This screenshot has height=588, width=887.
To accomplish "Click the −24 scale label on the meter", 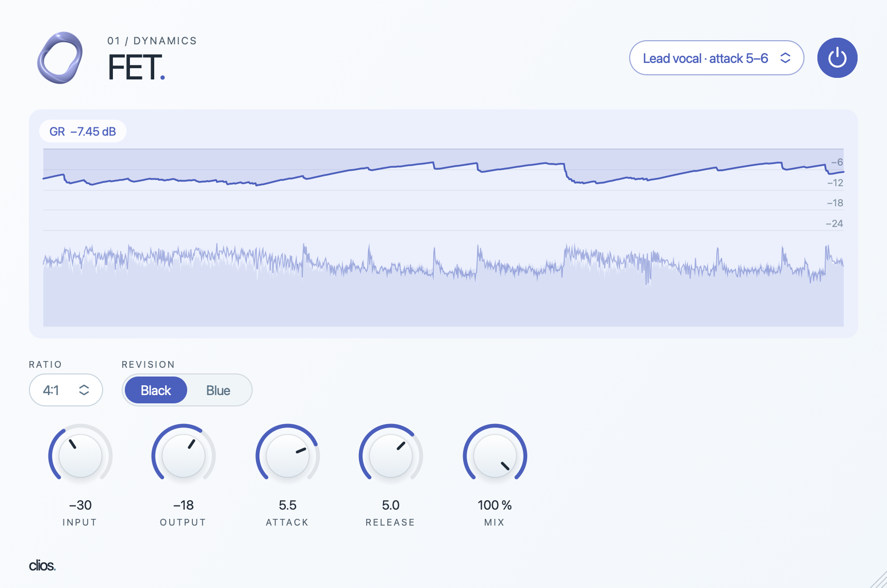I will 834,223.
